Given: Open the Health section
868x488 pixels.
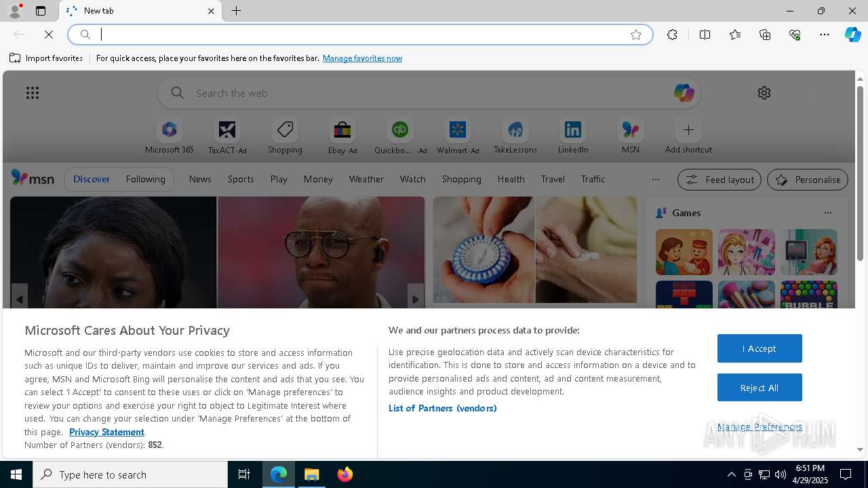Looking at the screenshot, I should (x=511, y=179).
